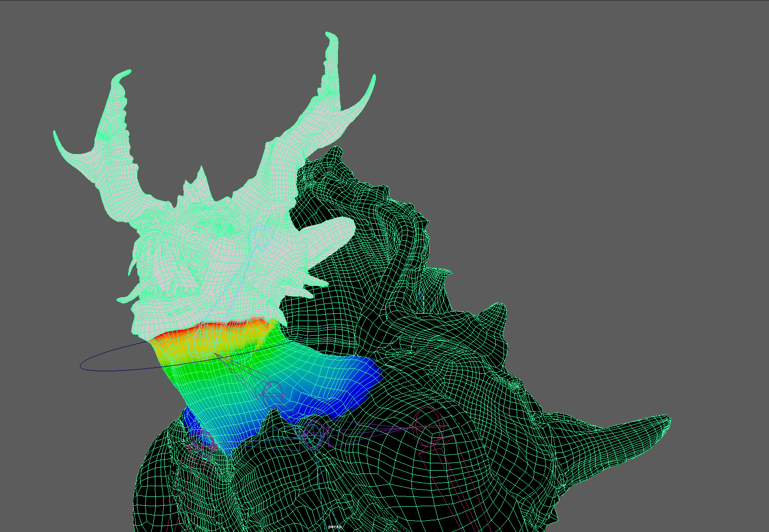This screenshot has width=769, height=532.
Task: Click the light-cyan head joint on the face
Action: click(x=258, y=244)
